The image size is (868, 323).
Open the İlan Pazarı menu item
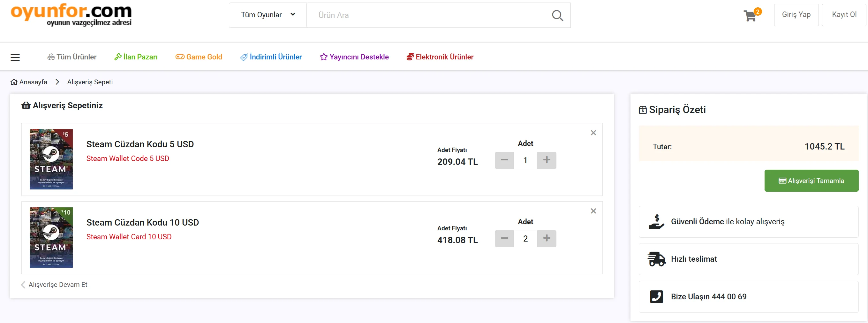[x=136, y=57]
